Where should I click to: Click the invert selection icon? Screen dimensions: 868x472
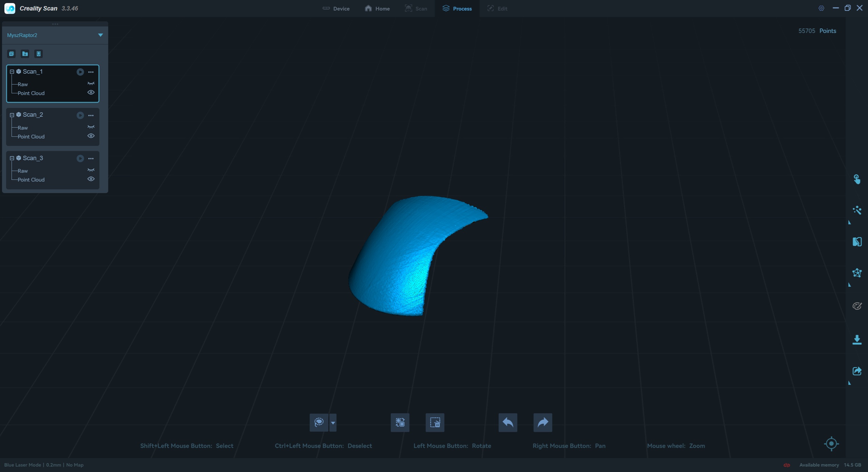pyautogui.click(x=400, y=422)
